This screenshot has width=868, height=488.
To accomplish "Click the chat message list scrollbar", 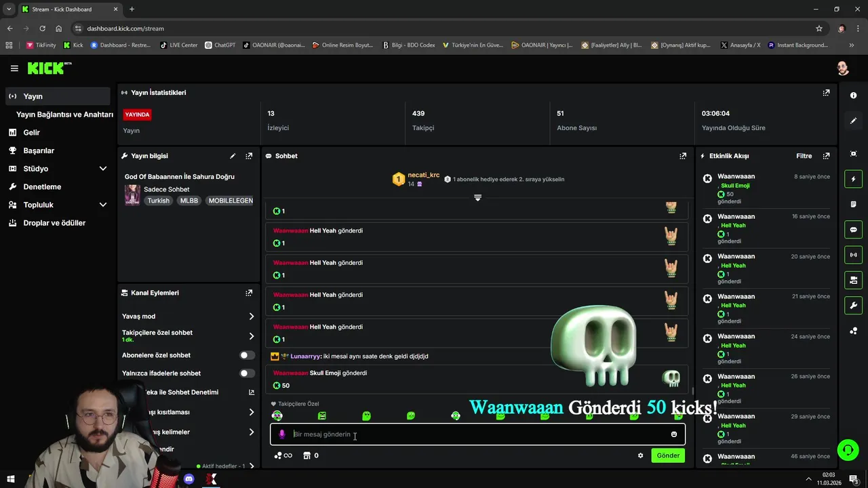I will (x=692, y=390).
